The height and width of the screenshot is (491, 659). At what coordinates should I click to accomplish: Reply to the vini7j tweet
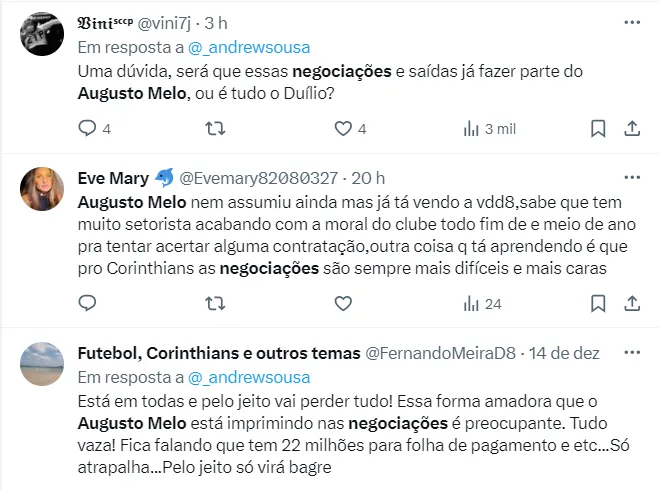[87, 128]
